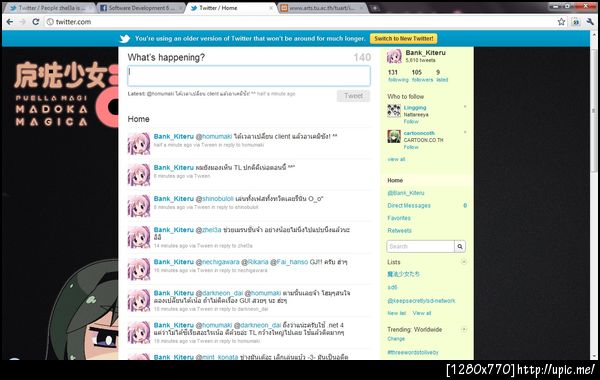This screenshot has width=600, height=380.
Task: Open Retweets in the sidebar
Action: click(399, 230)
